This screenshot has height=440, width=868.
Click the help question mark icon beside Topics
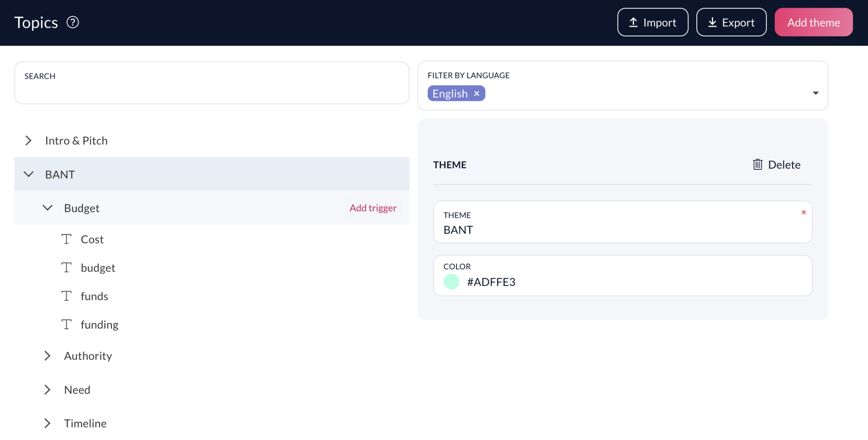(73, 22)
